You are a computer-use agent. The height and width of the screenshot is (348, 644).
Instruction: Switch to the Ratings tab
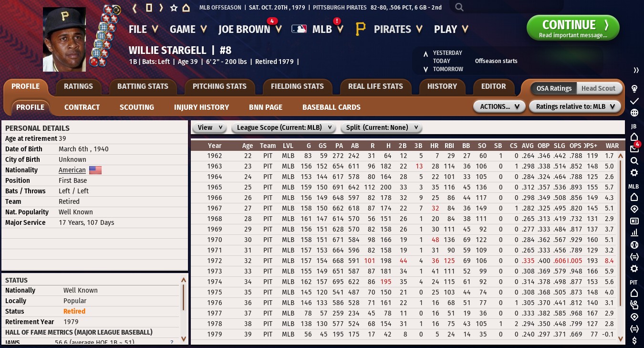(x=78, y=86)
